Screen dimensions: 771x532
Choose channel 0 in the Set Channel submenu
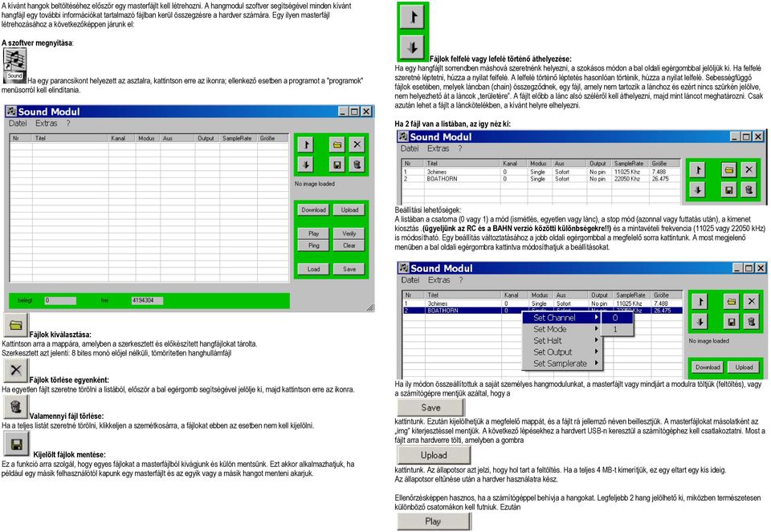click(618, 318)
